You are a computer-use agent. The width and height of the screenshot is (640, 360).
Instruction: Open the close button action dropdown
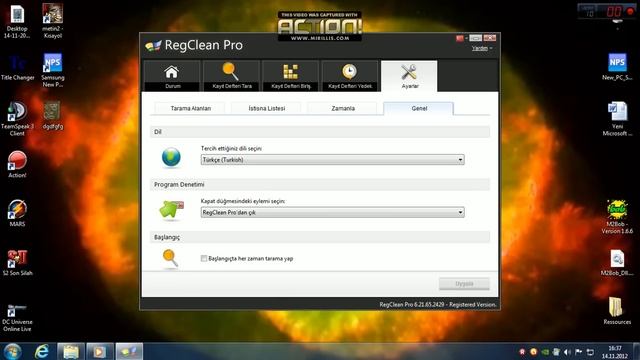332,212
